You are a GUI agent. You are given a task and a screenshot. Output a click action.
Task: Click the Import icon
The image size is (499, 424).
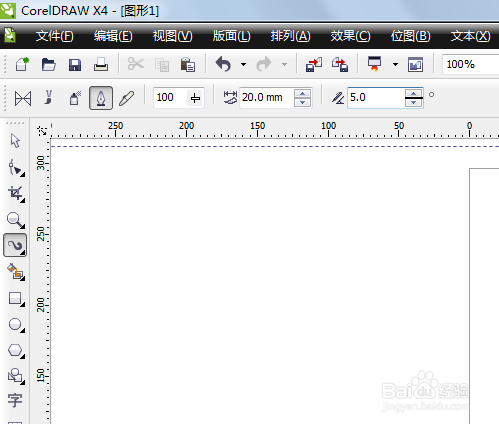(314, 64)
